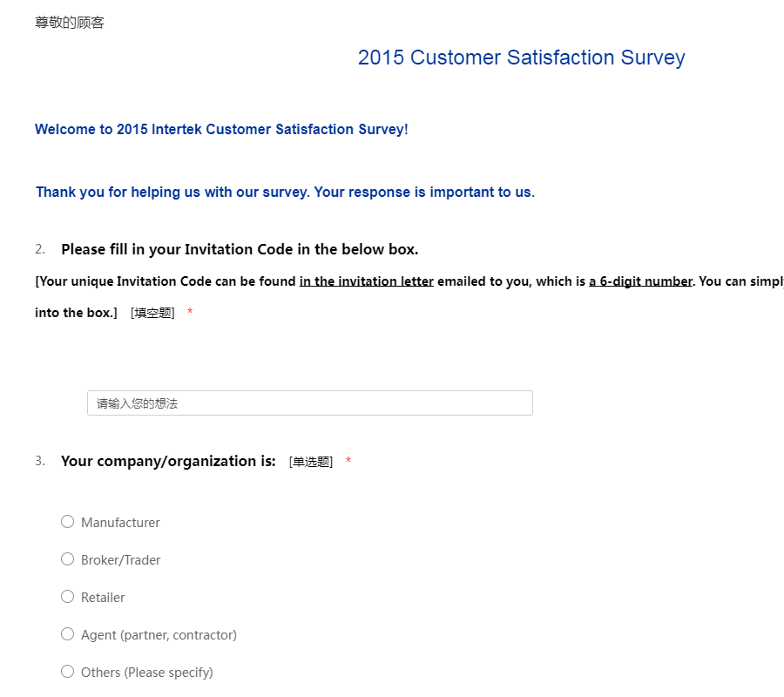
Task: Click the 'Welcome to 2015 Intertek' heading
Action: (221, 130)
